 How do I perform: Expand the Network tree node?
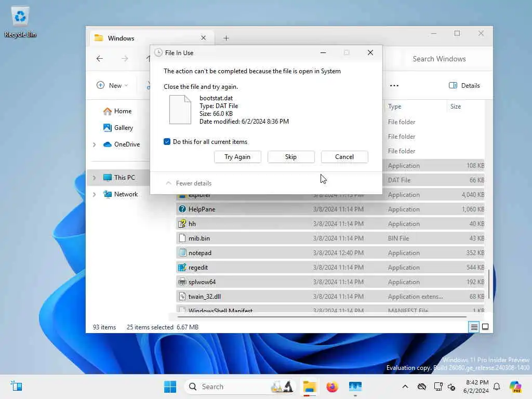pyautogui.click(x=95, y=194)
